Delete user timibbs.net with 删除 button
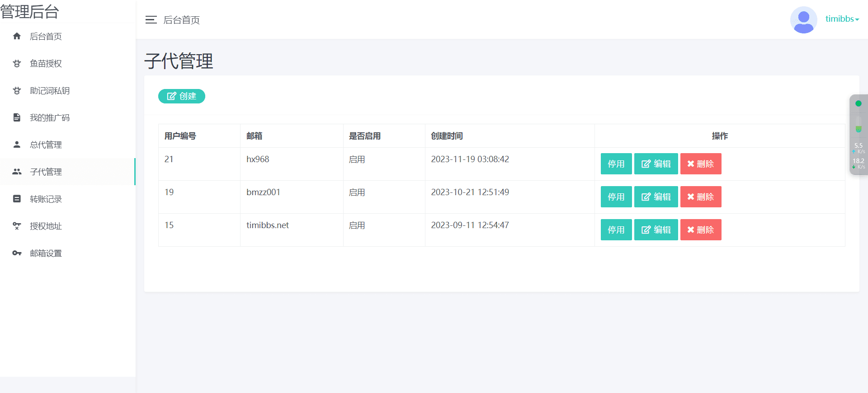Image resolution: width=868 pixels, height=393 pixels. (700, 229)
